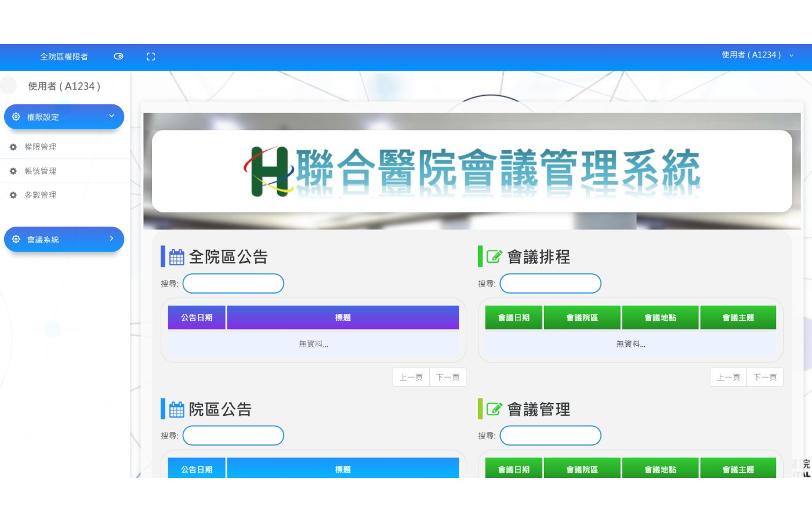Click 上一頁 under 全院區公告 table

tap(411, 377)
